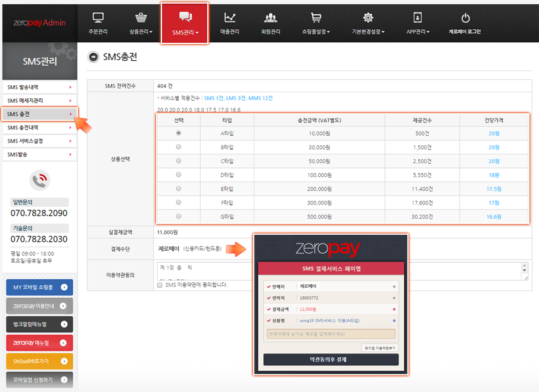This screenshot has height=392, width=539.
Task: Click the 17.5원 price in E타입 row
Action: [x=494, y=189]
